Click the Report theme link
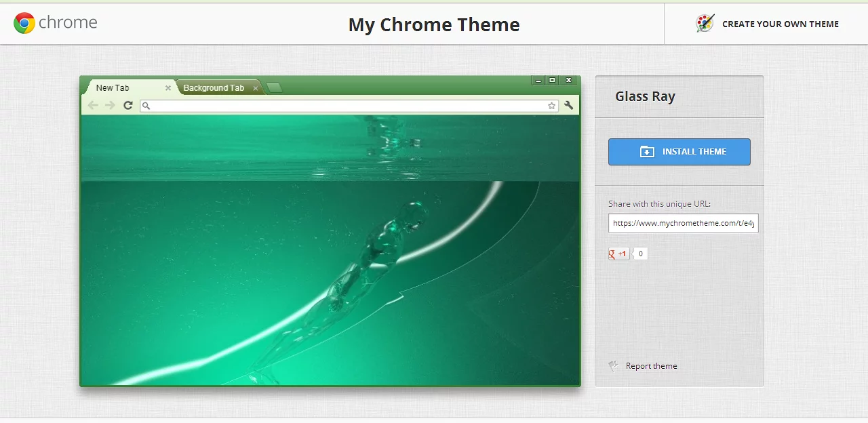The height and width of the screenshot is (423, 868). [x=651, y=366]
